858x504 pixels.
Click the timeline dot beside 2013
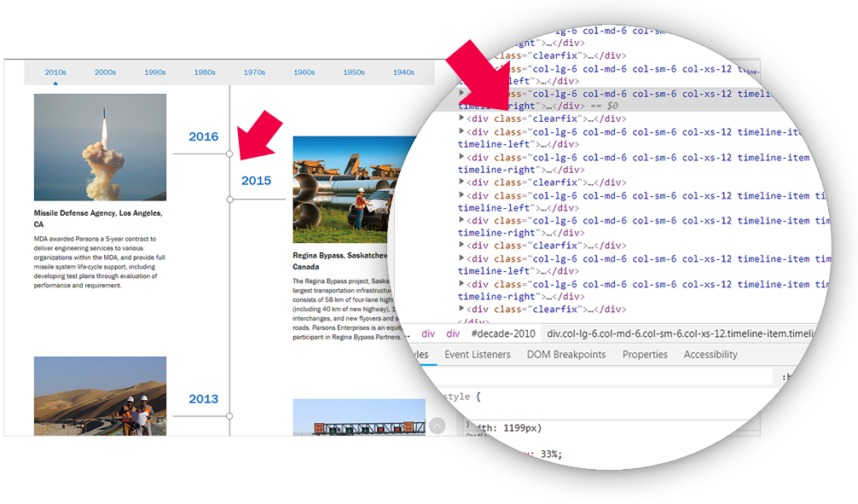tap(229, 416)
